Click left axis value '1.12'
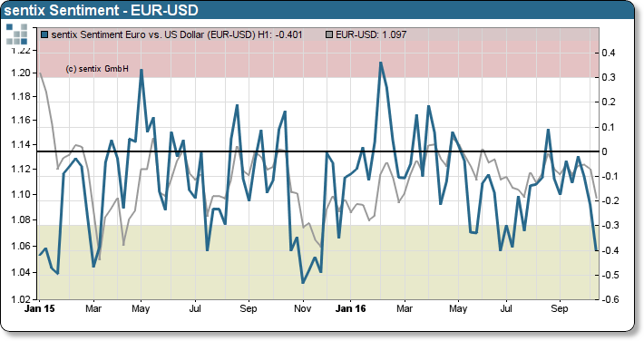This screenshot has height=341, width=644. click(x=21, y=170)
